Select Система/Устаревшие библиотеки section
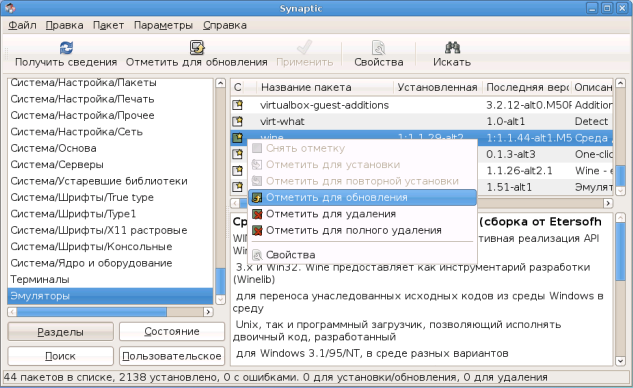The height and width of the screenshot is (388, 633). (x=110, y=181)
